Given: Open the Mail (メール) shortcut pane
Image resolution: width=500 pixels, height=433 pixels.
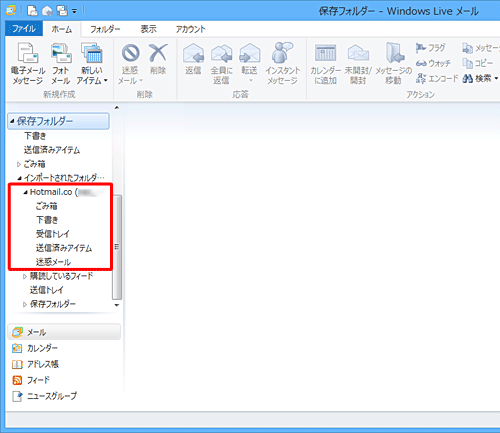Looking at the screenshot, I should [64, 332].
